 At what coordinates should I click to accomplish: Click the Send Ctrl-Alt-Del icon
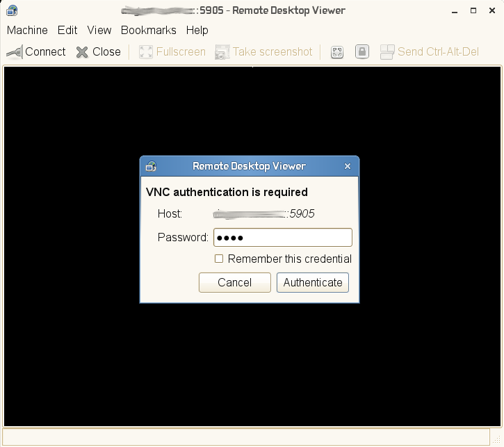coord(387,52)
